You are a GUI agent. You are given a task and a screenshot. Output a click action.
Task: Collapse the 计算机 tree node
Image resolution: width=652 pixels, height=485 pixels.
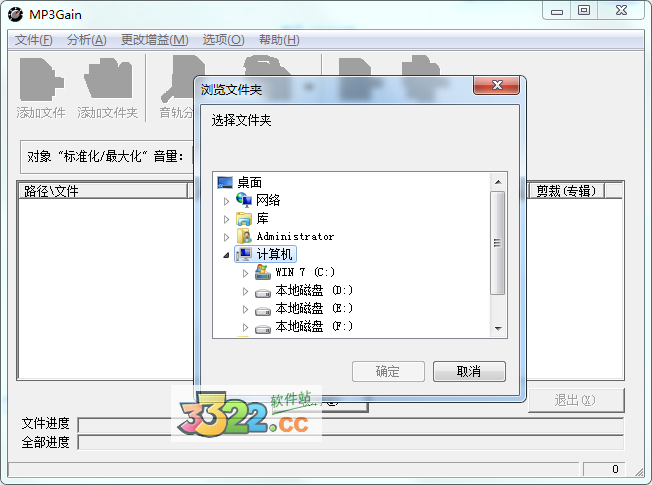(x=226, y=255)
